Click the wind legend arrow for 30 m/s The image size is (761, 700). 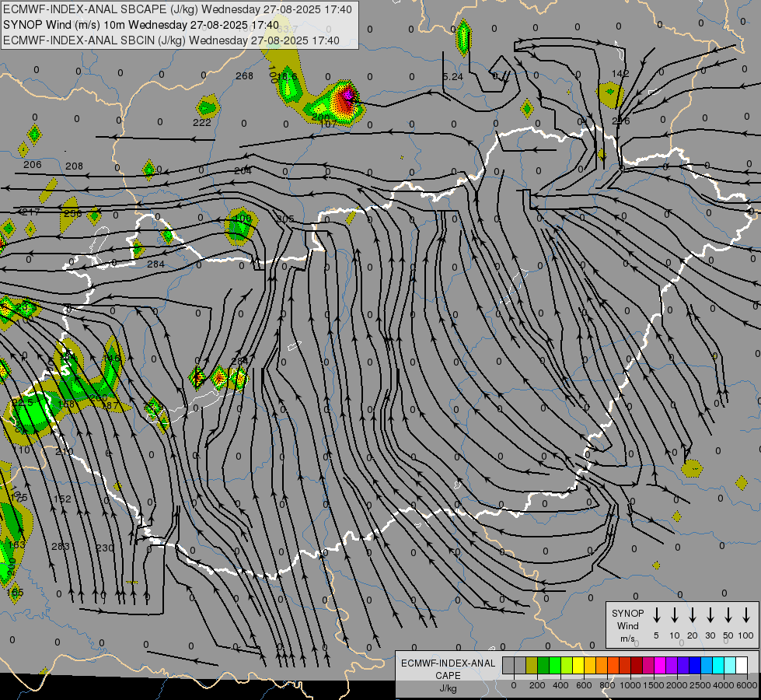coord(710,615)
